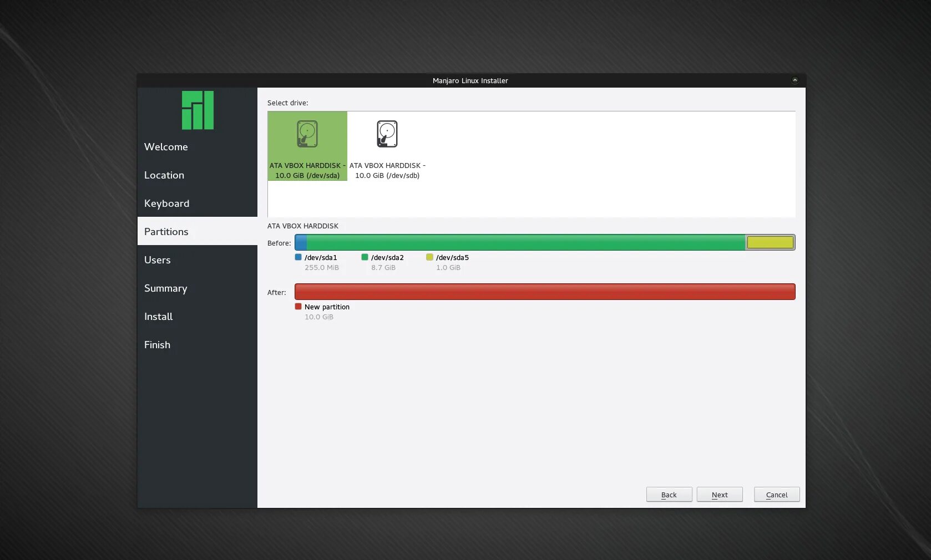Click the /dev/sda5 legend label
The image size is (931, 560).
(452, 258)
